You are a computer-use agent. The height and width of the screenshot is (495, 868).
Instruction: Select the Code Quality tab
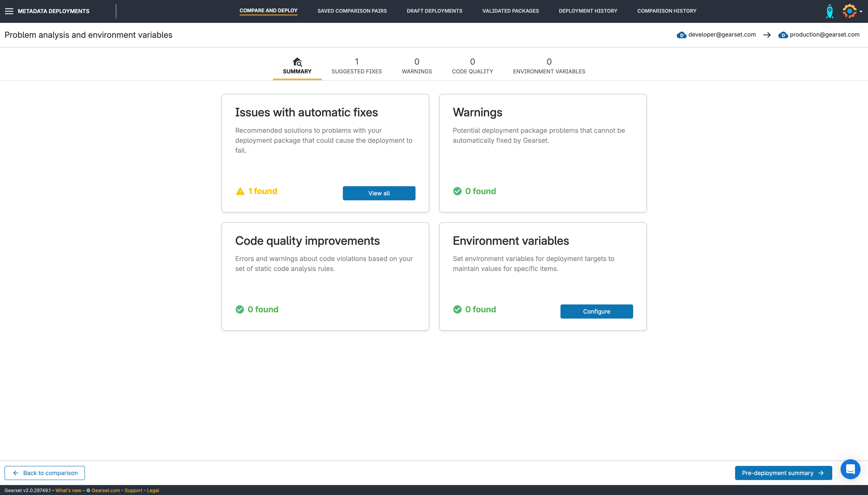[472, 66]
